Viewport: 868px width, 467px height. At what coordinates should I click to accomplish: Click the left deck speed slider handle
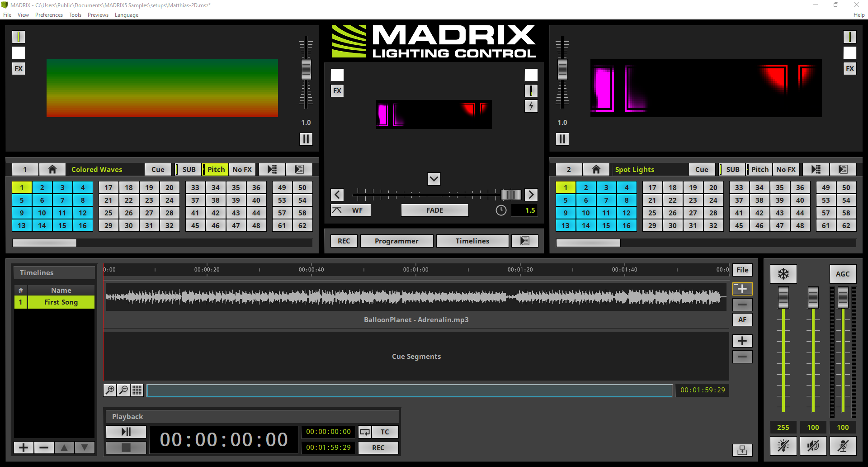tap(306, 69)
